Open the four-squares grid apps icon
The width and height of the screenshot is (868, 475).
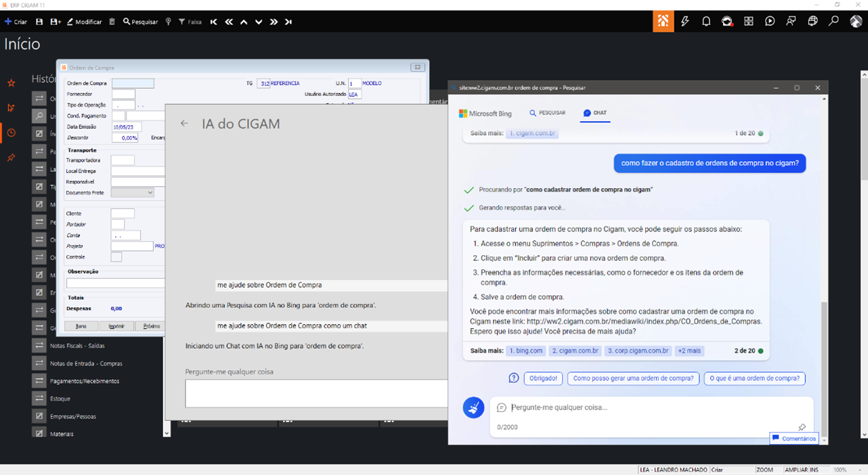[749, 21]
